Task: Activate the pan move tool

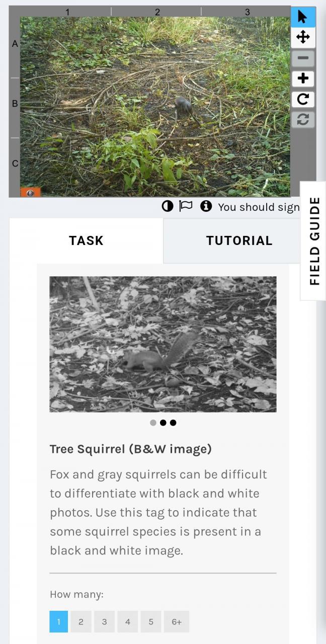Action: click(x=303, y=37)
